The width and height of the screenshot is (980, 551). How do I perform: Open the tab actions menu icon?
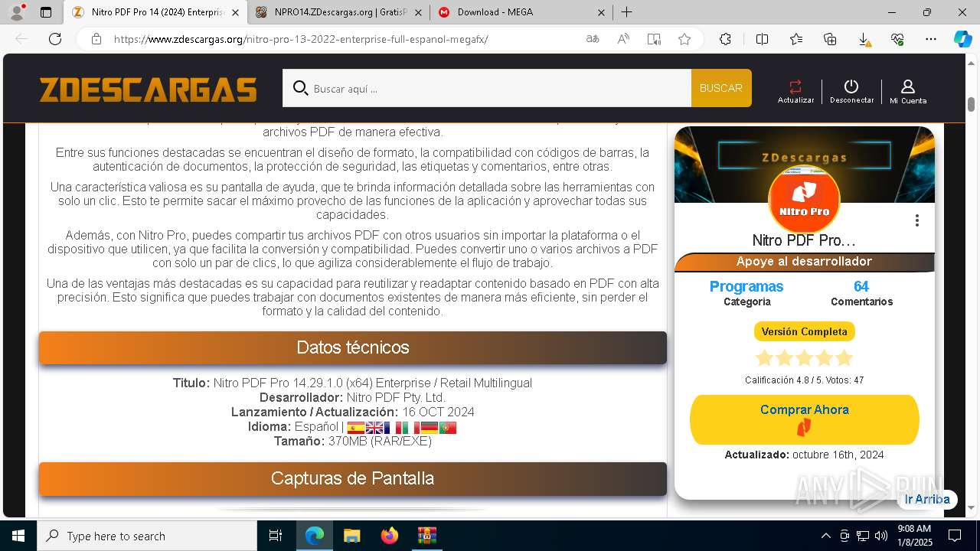(x=46, y=12)
